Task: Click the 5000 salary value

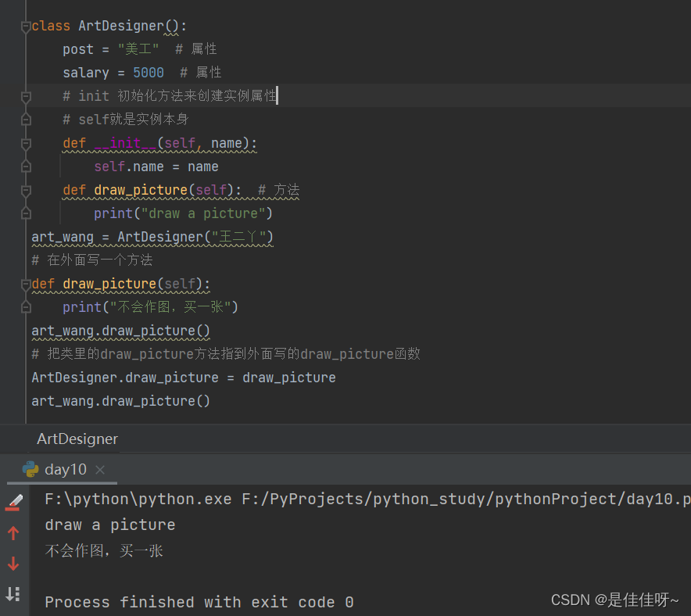Action: click(x=149, y=72)
